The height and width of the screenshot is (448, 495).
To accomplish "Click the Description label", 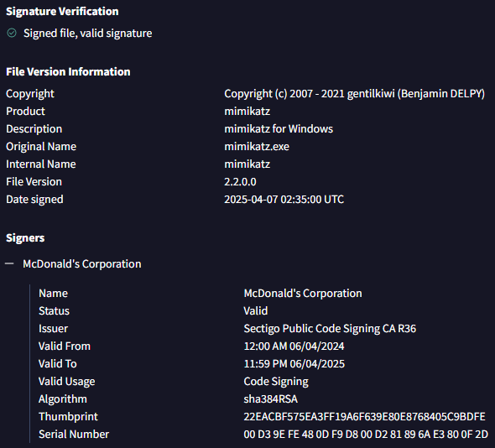I will tap(34, 129).
